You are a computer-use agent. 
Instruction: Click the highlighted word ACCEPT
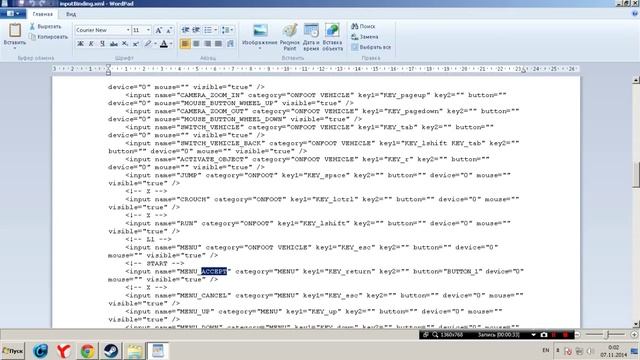pos(214,271)
